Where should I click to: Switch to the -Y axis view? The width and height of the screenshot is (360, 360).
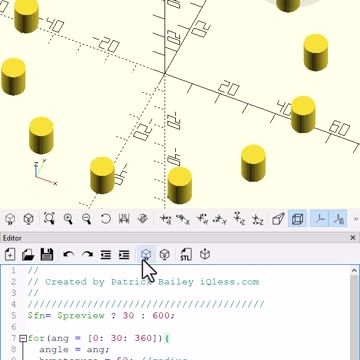(220, 219)
